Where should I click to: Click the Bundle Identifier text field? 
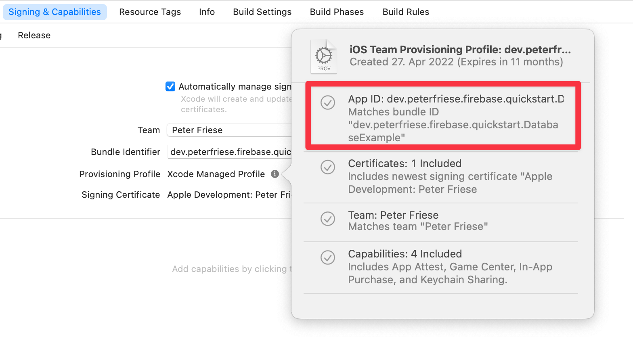(229, 152)
